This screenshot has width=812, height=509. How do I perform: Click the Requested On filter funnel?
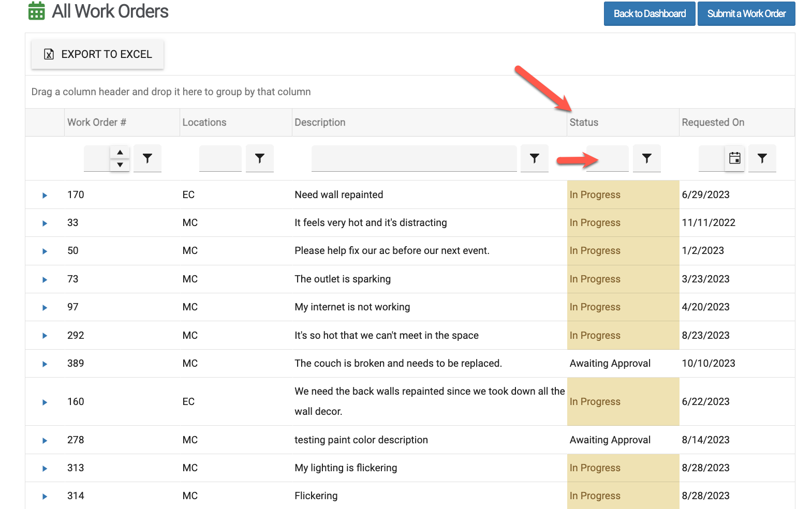click(x=762, y=158)
